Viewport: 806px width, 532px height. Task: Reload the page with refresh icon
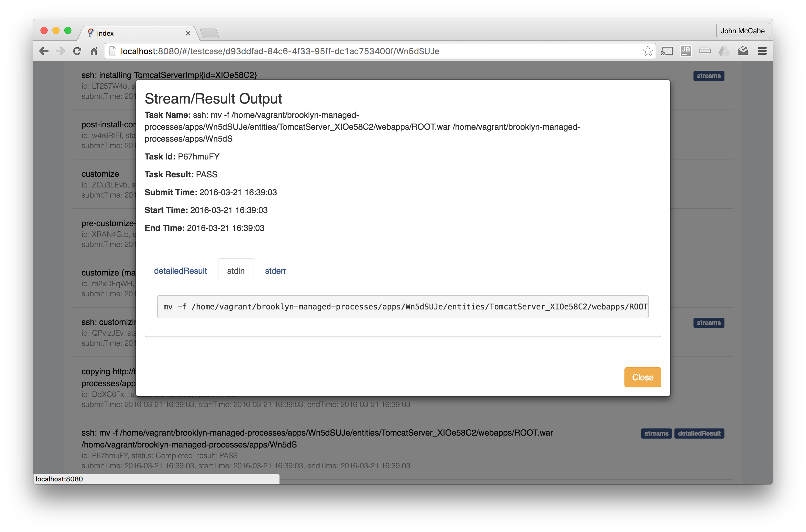click(x=77, y=51)
